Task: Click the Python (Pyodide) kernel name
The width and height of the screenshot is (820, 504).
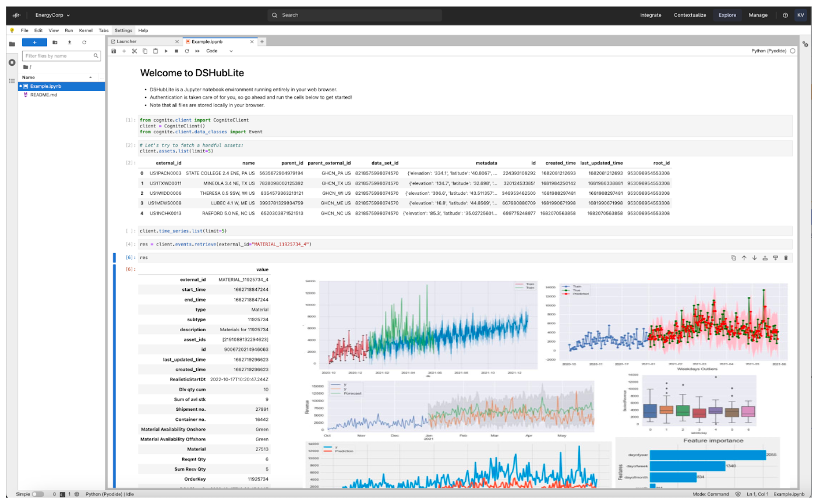Action: (769, 51)
